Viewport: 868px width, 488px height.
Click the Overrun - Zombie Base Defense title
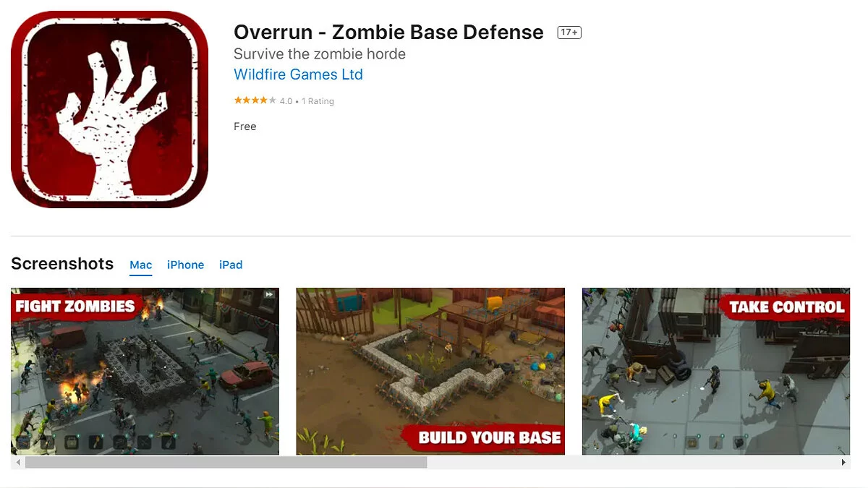tap(388, 33)
